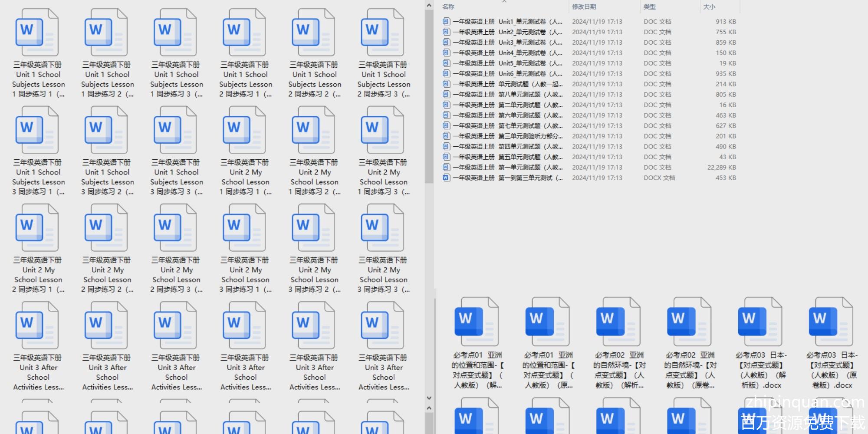Select Unit 1 Lesson 3 同步练习 2 file
The width and height of the screenshot is (868, 434).
click(107, 131)
